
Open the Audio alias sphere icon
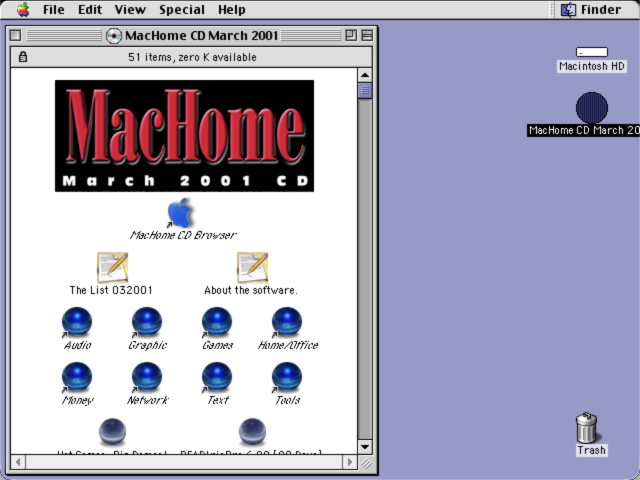point(77,322)
